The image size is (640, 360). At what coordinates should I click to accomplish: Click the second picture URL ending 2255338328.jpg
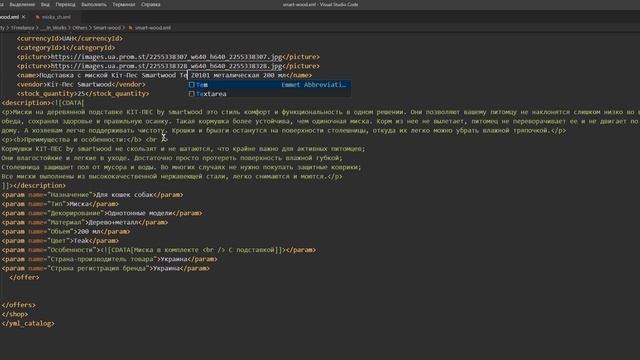166,66
